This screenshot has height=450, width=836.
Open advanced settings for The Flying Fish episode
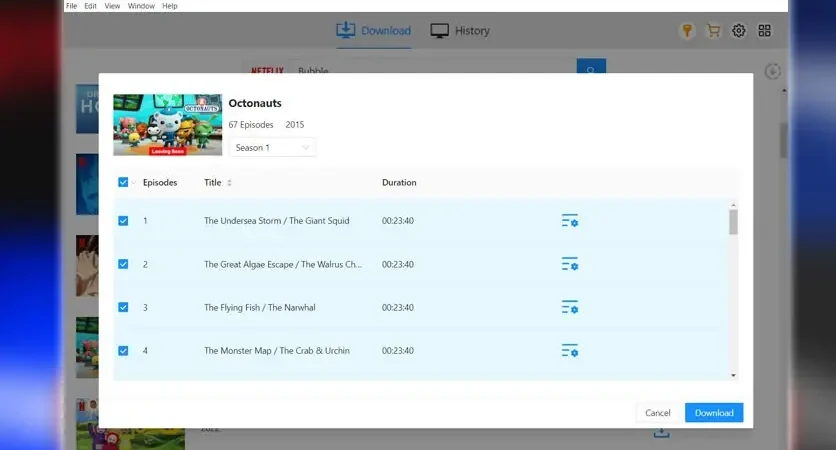[569, 307]
